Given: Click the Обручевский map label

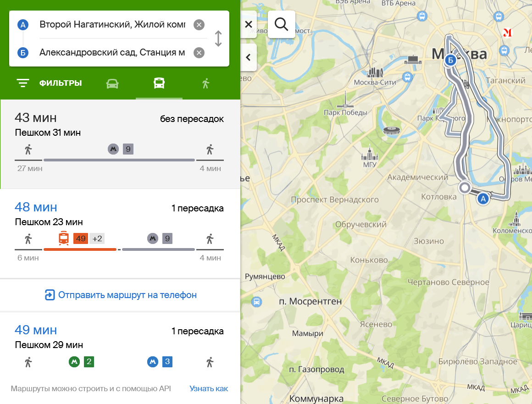Looking at the screenshot, I should [360, 224].
